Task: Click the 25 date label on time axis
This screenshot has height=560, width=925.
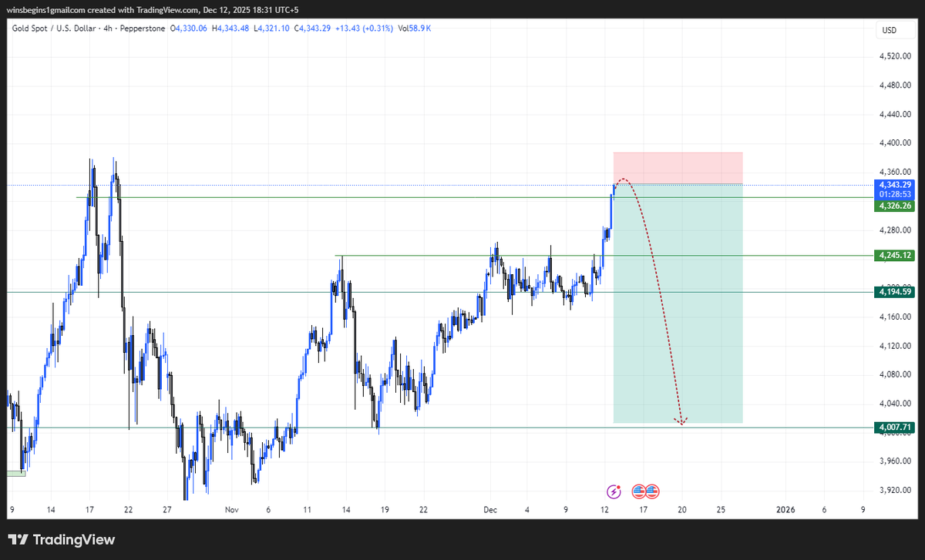Action: (x=721, y=510)
